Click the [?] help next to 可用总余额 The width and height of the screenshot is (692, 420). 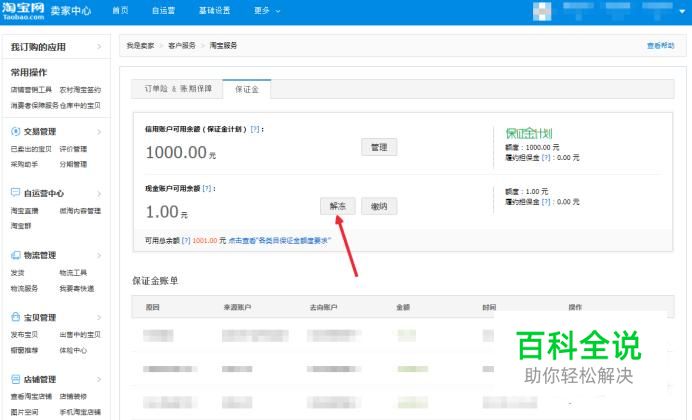(186, 240)
